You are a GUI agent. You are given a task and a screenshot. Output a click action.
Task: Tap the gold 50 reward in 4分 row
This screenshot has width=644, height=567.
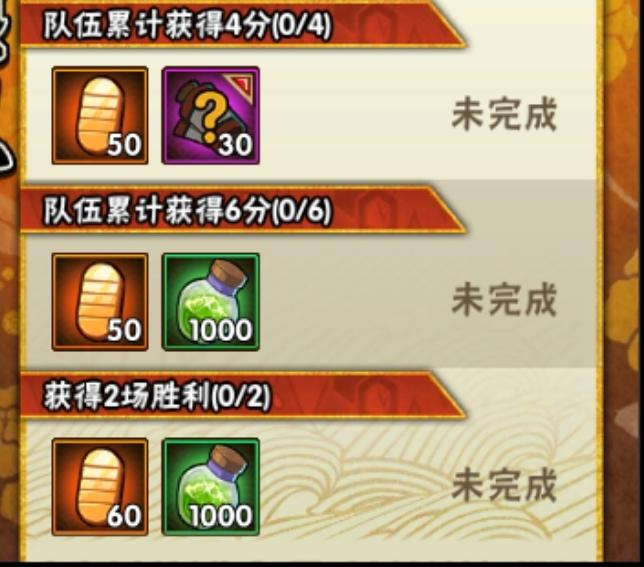pyautogui.click(x=100, y=115)
